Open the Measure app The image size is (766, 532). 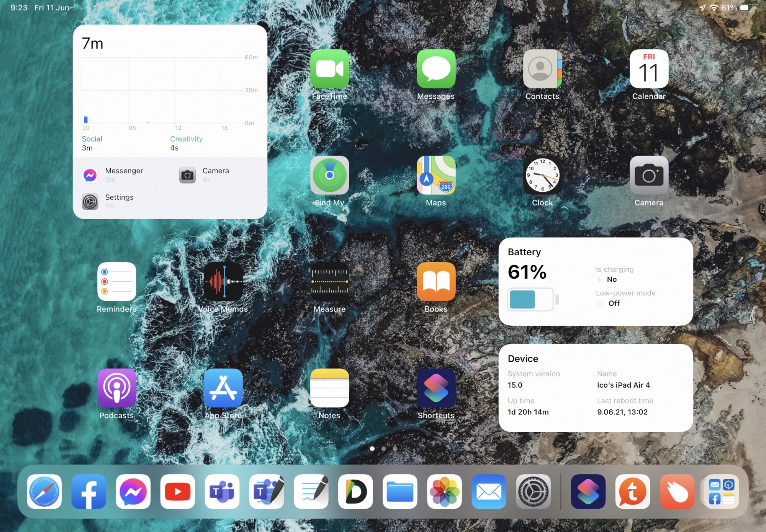pos(329,282)
